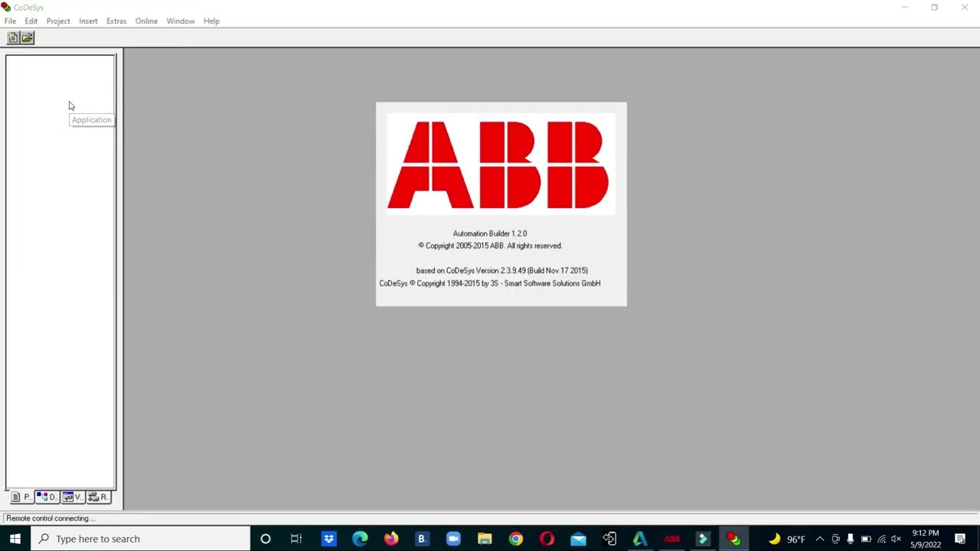Click the muted volume tray icon

[897, 539]
